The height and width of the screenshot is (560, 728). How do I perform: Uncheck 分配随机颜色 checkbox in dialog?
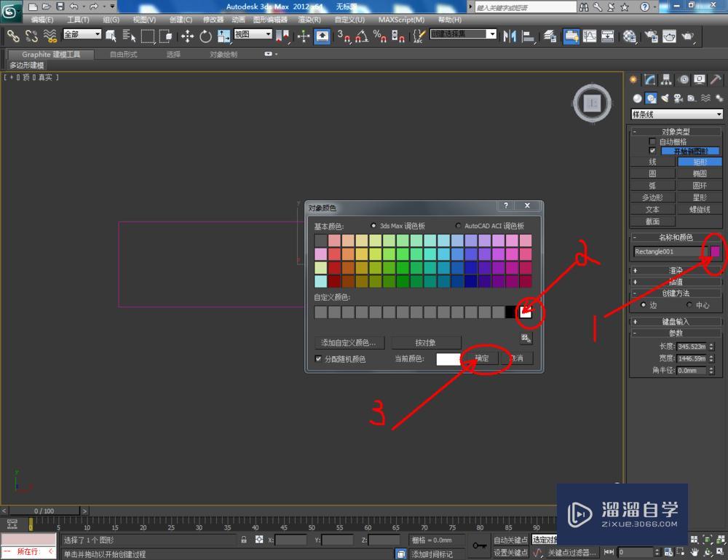click(318, 359)
